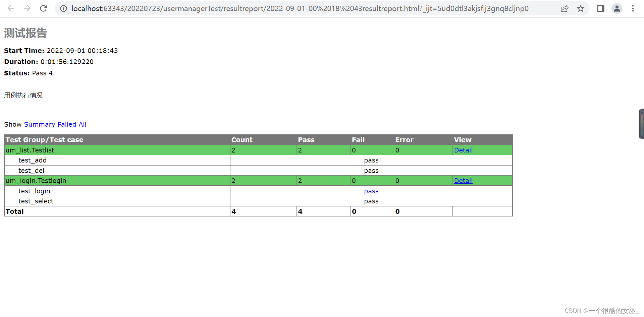Open Detail for um_list.Testlist
The width and height of the screenshot is (644, 317).
coord(463,150)
